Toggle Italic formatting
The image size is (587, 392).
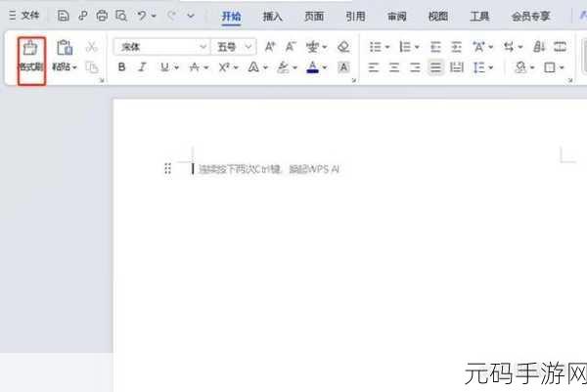pyautogui.click(x=142, y=67)
